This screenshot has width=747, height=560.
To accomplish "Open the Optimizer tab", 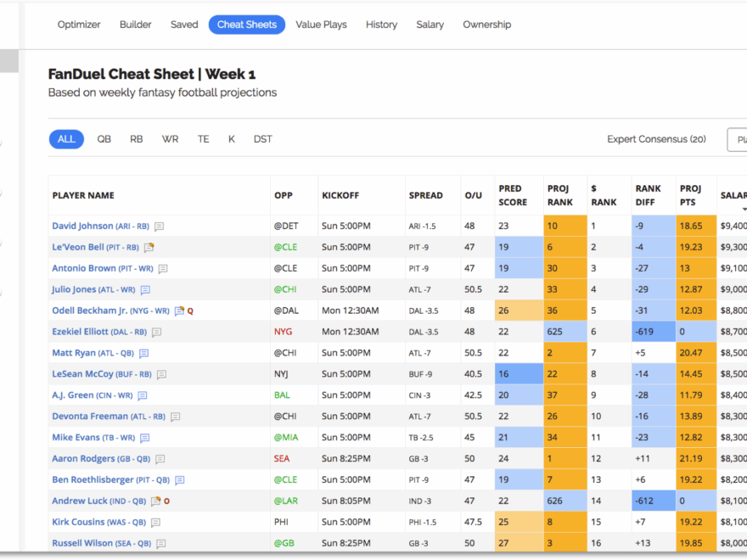I will [79, 25].
